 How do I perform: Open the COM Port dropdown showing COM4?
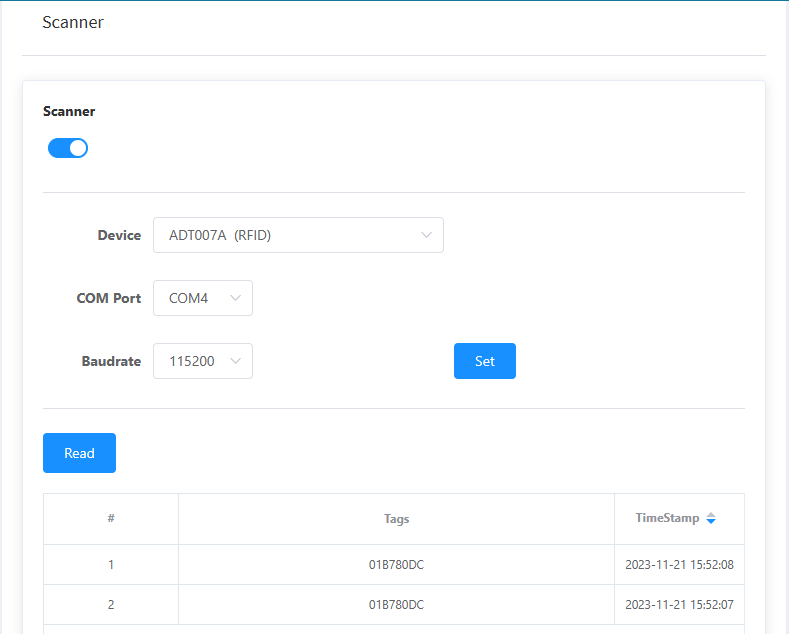[x=202, y=298]
